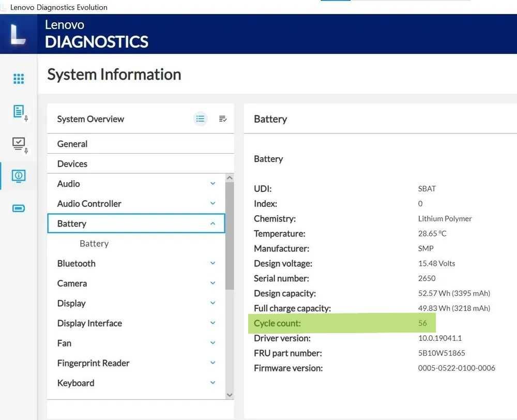Expand the Bluetooth chevron
Screen dimensions: 517x420
212,263
